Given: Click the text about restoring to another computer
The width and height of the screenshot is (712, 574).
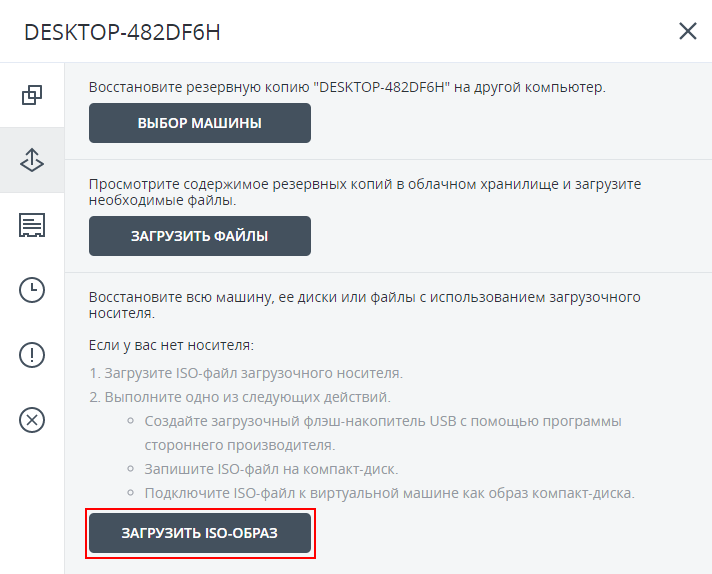Looking at the screenshot, I should [347, 87].
